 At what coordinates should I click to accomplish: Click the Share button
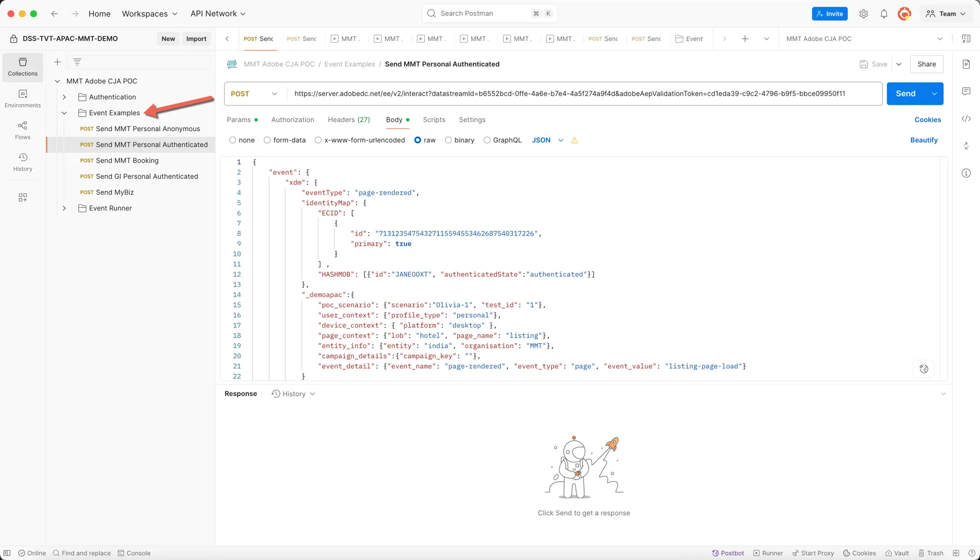(927, 64)
